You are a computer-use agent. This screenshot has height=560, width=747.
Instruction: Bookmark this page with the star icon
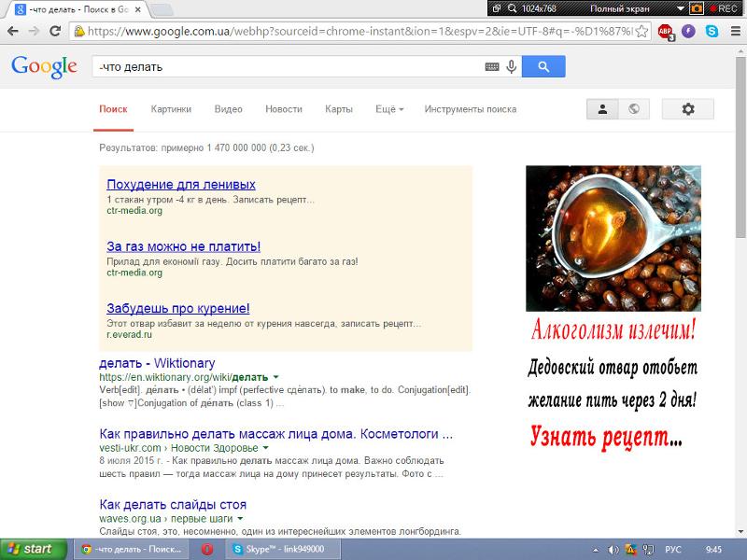[x=641, y=32]
